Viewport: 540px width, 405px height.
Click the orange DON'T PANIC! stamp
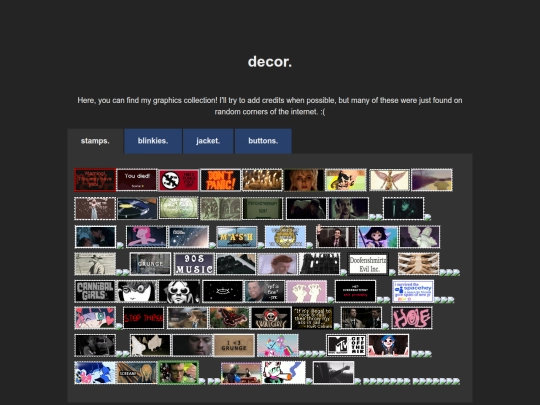tap(220, 180)
